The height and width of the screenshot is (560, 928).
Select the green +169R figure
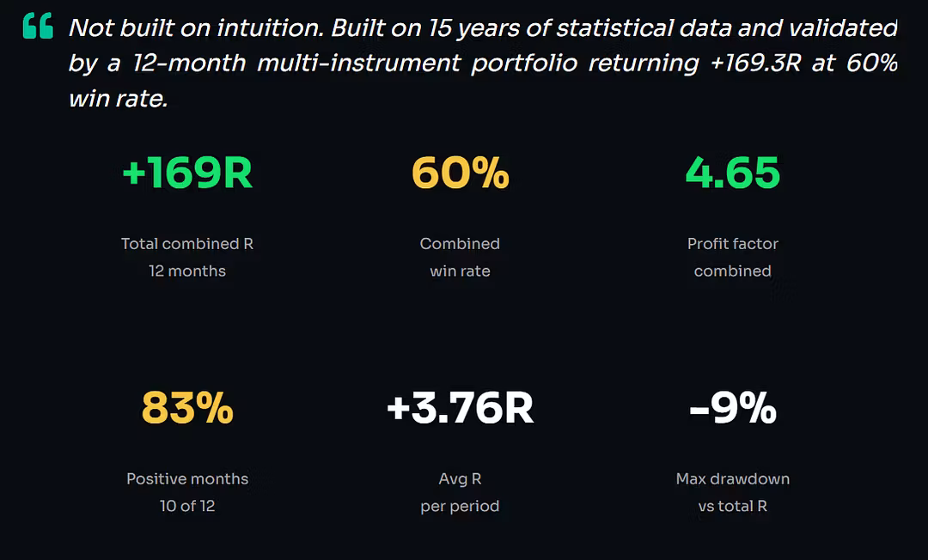[187, 173]
